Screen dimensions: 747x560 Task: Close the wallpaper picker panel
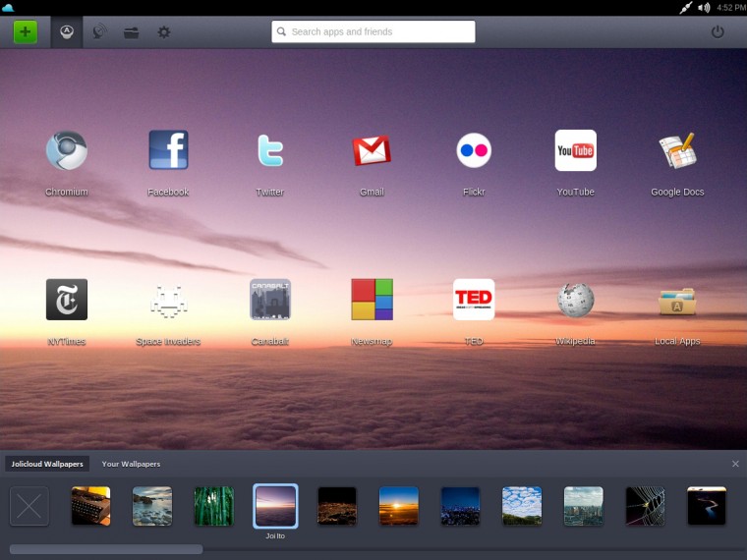(x=735, y=464)
